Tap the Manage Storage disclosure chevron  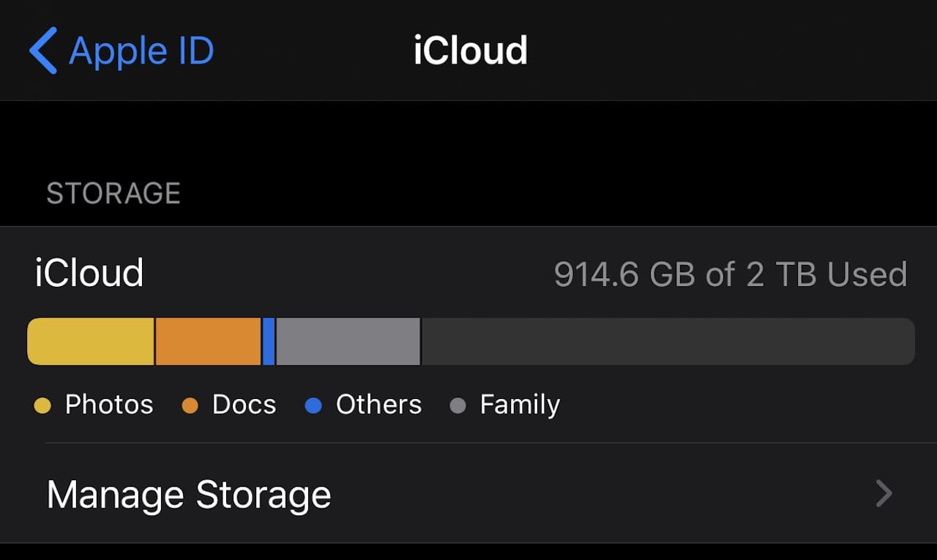(884, 494)
